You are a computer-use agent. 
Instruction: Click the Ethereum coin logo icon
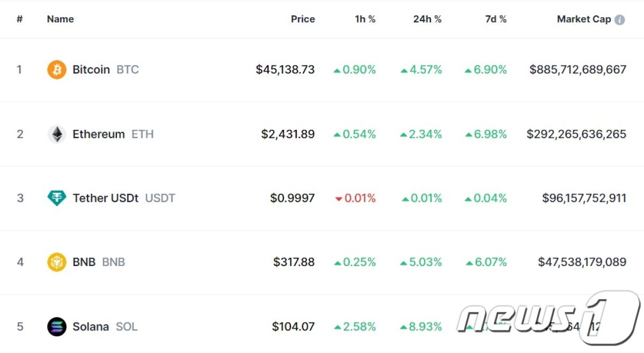[56, 134]
